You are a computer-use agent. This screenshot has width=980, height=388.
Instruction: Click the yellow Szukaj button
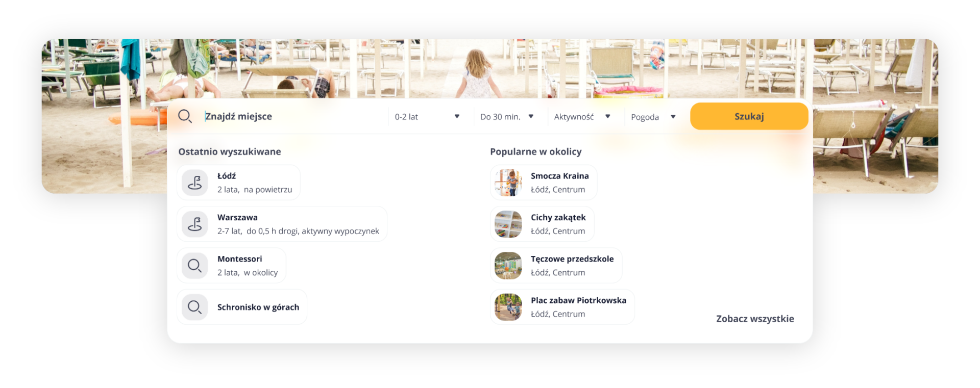click(749, 116)
